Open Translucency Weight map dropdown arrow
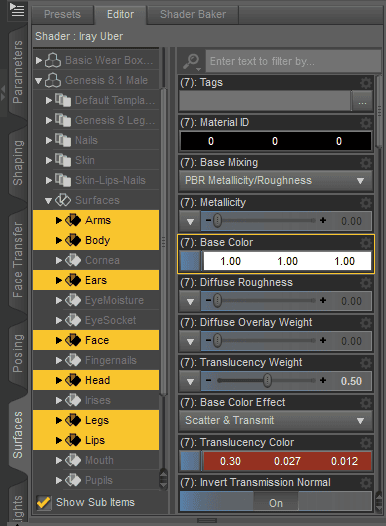Image resolution: width=386 pixels, height=526 pixels. coord(190,381)
